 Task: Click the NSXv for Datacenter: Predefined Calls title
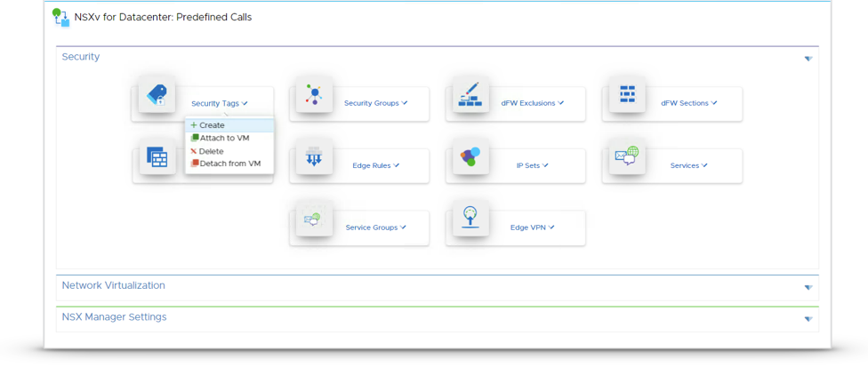pos(163,17)
